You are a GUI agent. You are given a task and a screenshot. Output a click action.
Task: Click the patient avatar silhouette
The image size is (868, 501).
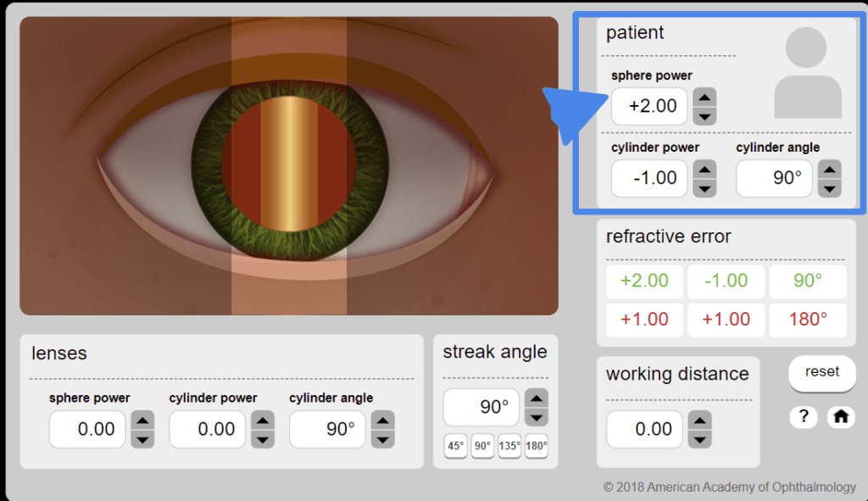pos(807,73)
